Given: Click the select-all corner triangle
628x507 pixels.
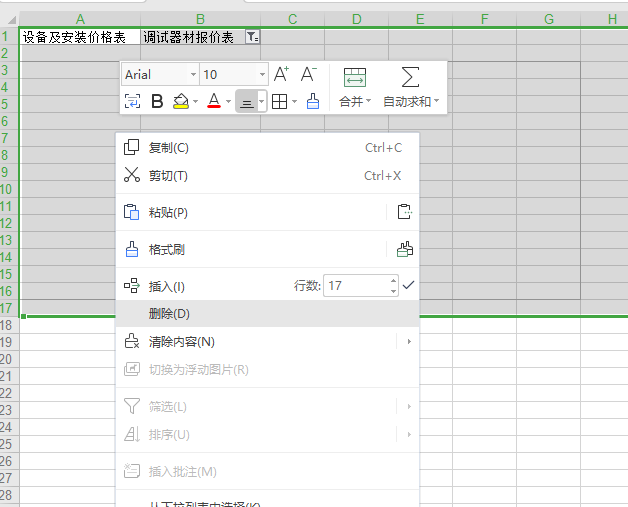Looking at the screenshot, I should pos(10,19).
